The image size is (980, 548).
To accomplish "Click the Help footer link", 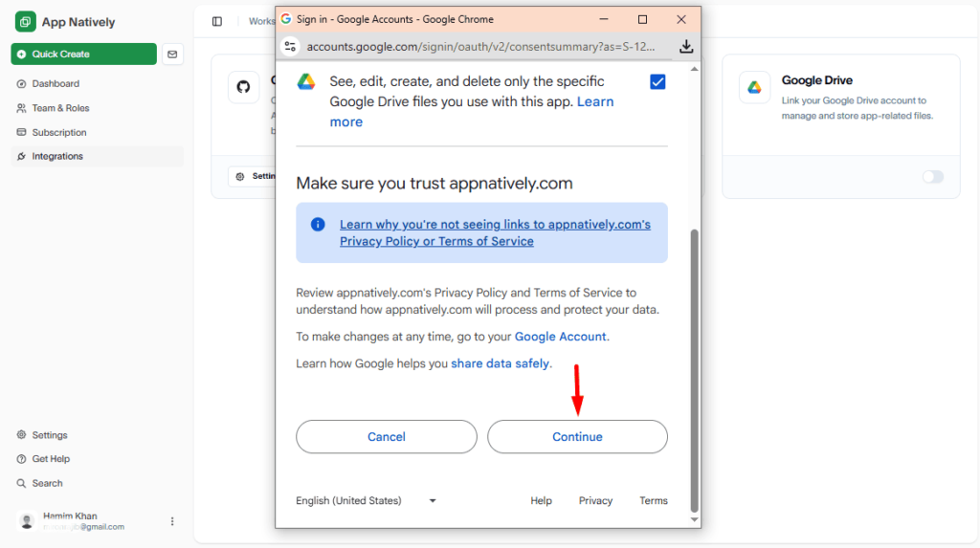I will 542,500.
